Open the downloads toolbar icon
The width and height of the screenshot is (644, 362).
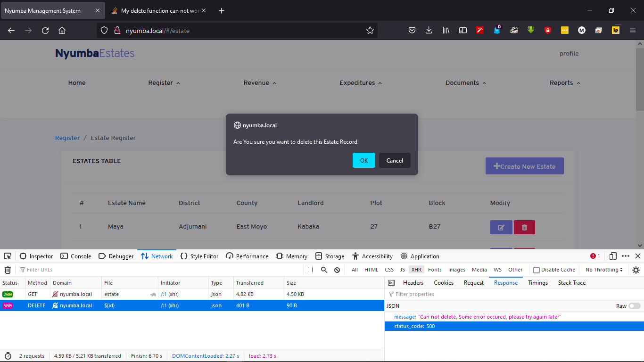click(429, 30)
